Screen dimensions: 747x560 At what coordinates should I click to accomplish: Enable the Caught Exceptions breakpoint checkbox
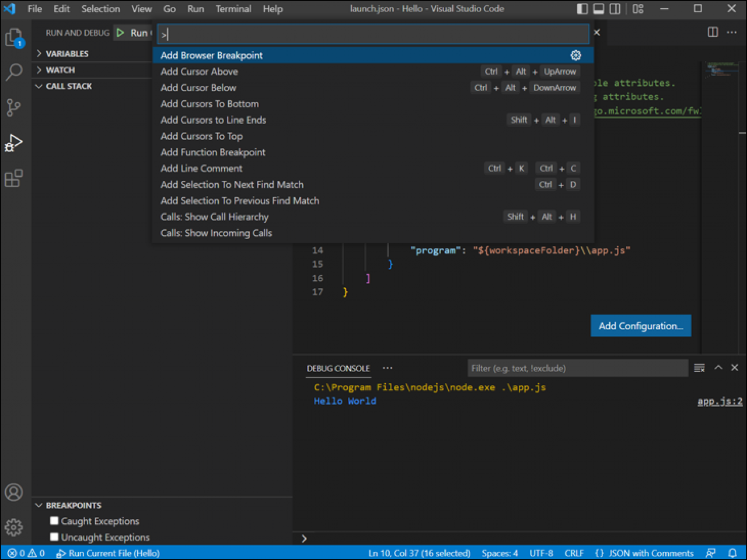tap(54, 520)
